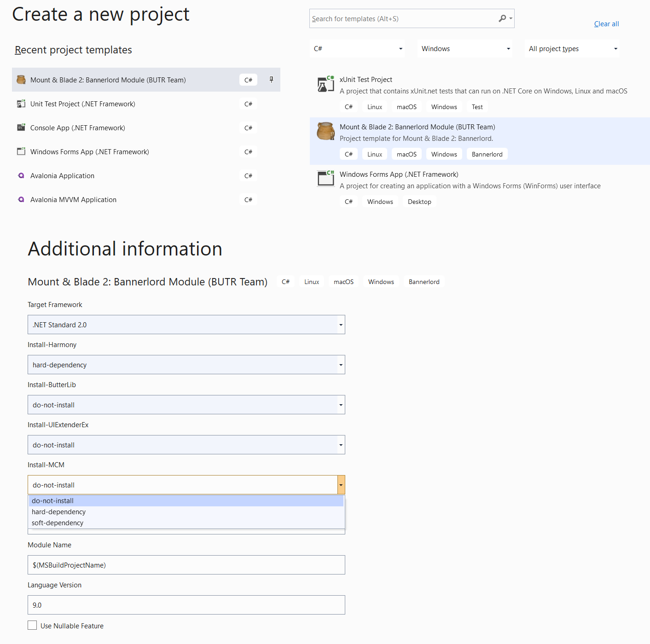The image size is (650, 644).
Task: Select Bannerlord Module template in results list
Action: tap(480, 141)
